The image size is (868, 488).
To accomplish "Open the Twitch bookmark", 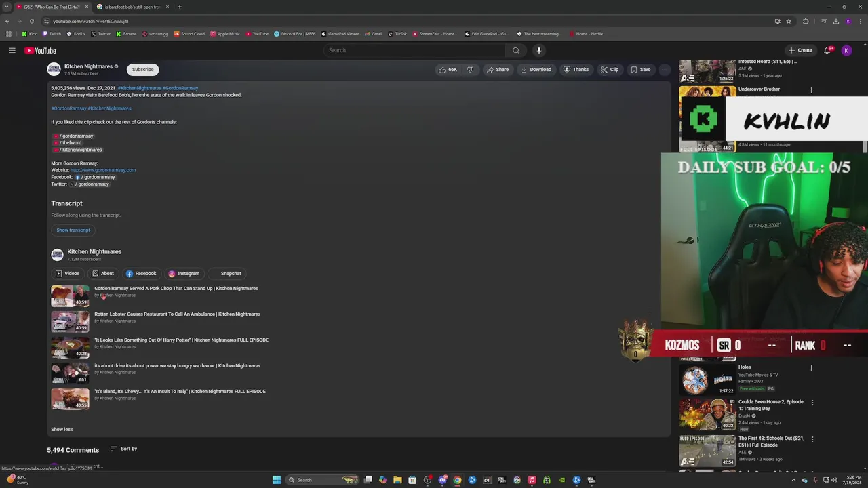I will click(x=52, y=34).
